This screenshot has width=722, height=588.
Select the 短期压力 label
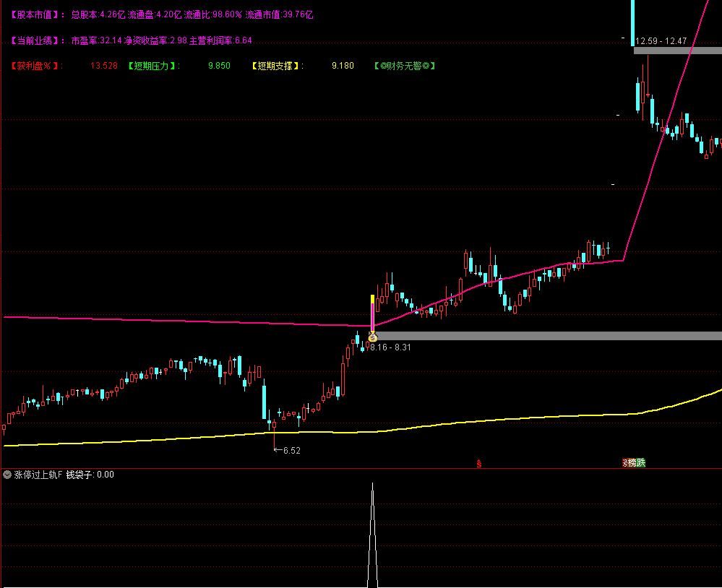tap(153, 66)
